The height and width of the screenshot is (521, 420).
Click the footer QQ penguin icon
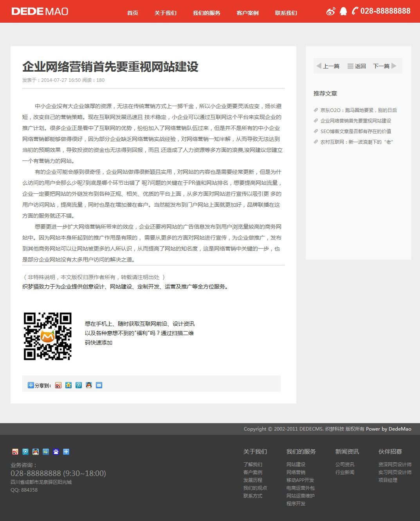click(36, 452)
